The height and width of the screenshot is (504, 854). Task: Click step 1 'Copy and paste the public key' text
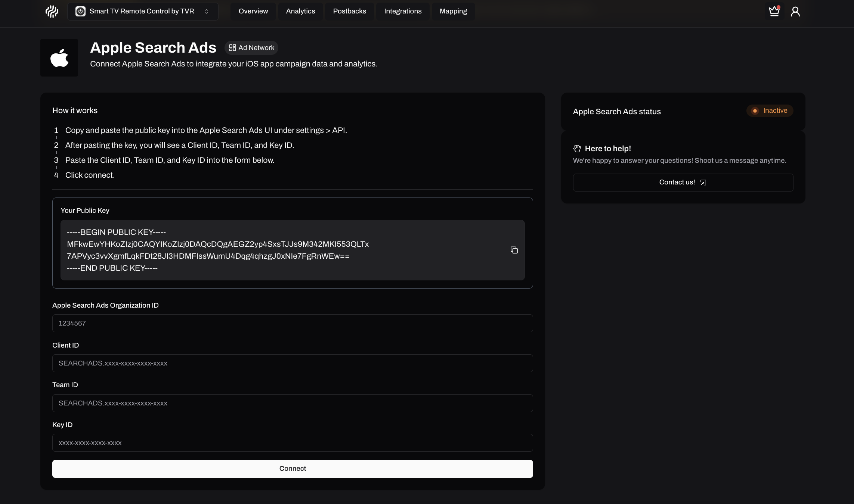(x=206, y=130)
